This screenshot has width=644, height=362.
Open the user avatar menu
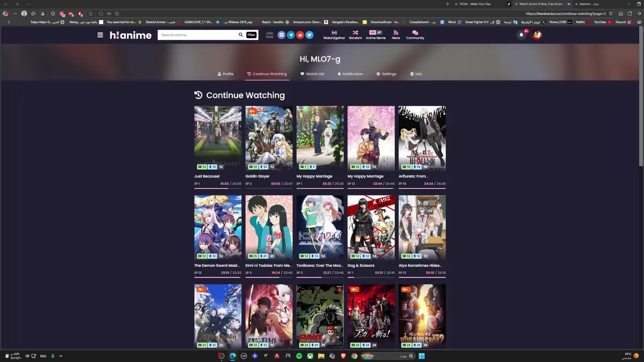point(537,35)
